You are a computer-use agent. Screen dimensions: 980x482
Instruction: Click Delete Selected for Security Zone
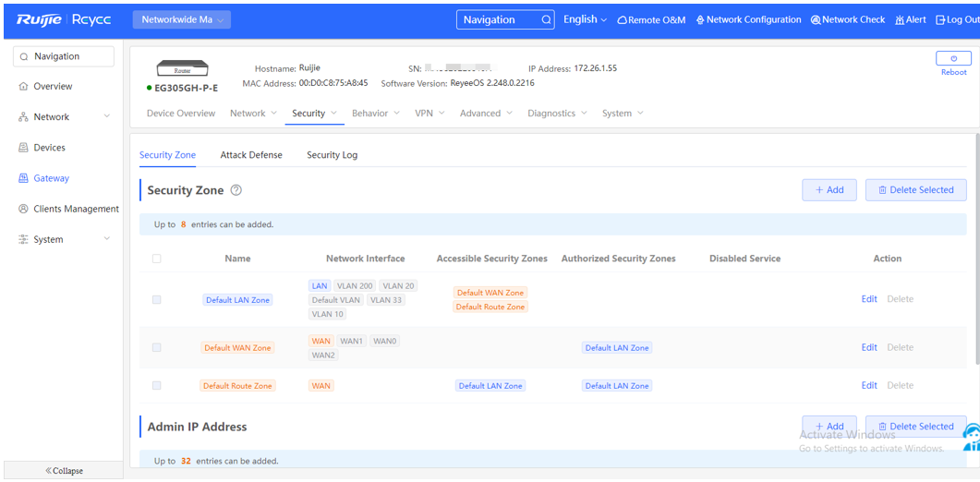916,190
